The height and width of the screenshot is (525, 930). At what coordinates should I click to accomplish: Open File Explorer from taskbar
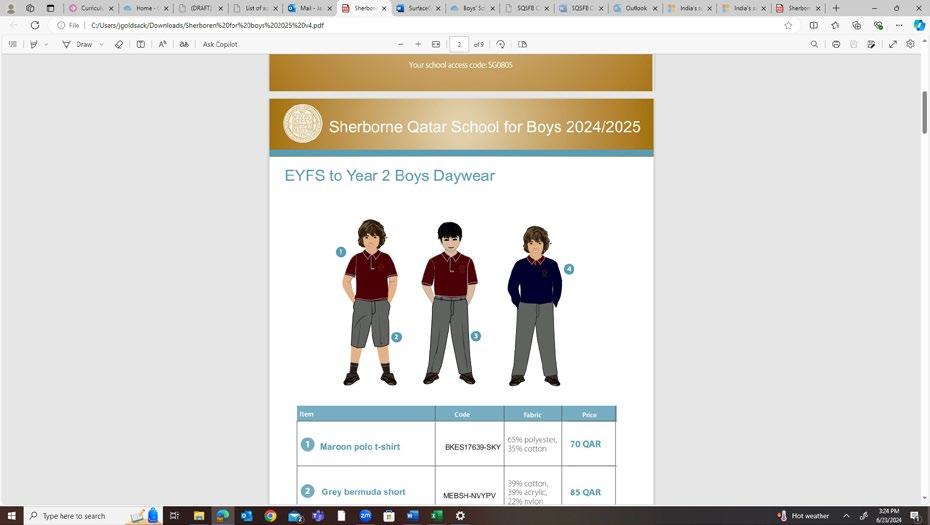(x=199, y=516)
